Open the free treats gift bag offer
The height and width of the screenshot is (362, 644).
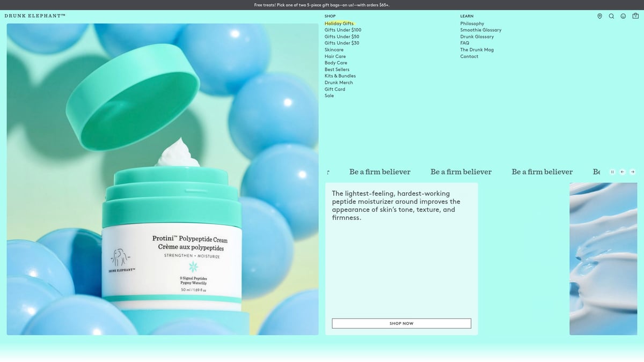322,4
